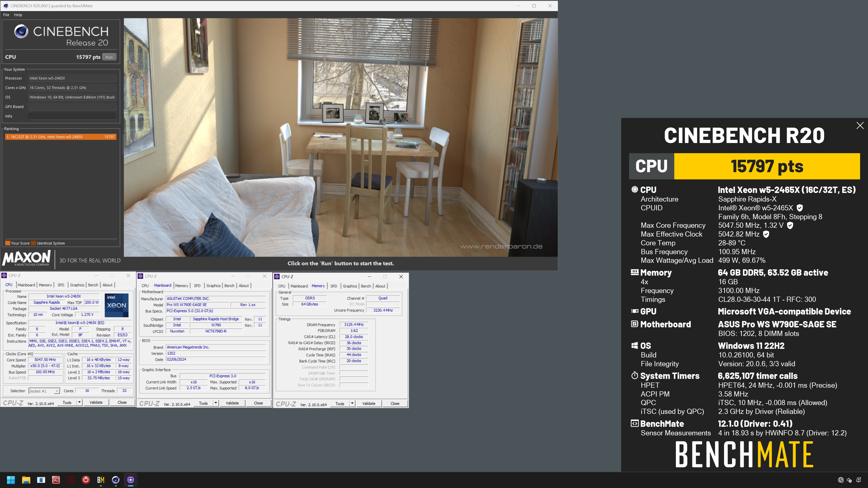
Task: Click the rendered room image in Cinebench
Action: (x=341, y=137)
